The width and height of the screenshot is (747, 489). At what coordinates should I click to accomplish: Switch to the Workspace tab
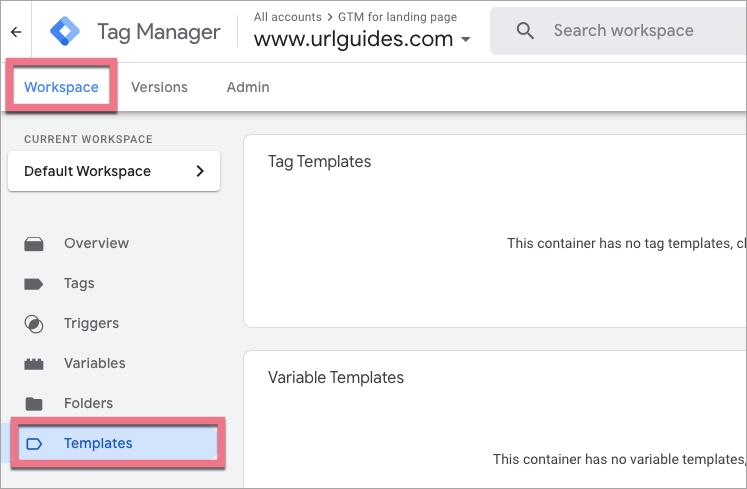[x=61, y=87]
